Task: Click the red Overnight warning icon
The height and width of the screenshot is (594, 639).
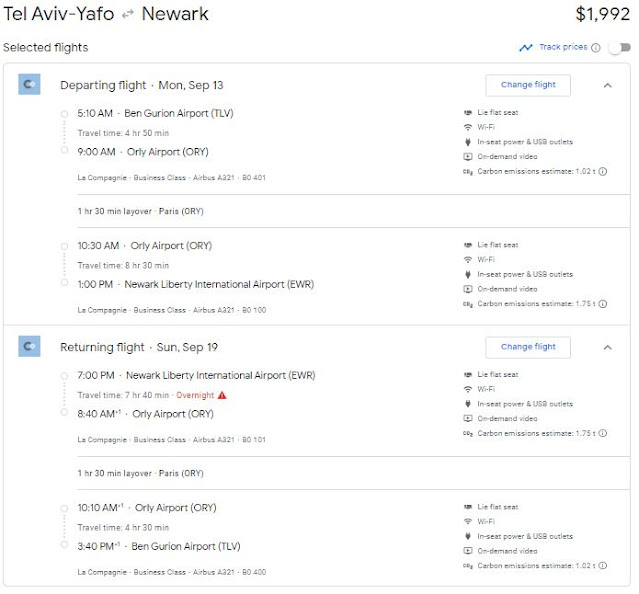Action: (222, 396)
